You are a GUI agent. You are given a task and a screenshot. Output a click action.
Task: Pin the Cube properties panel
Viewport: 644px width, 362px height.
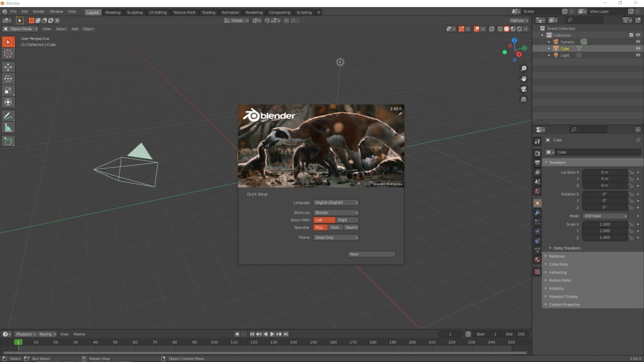(638, 140)
